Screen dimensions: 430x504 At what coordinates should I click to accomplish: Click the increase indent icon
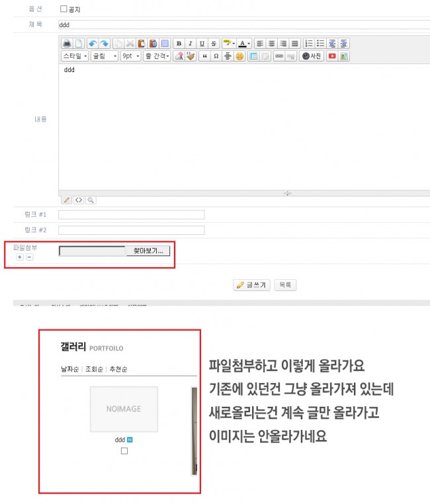(x=343, y=44)
